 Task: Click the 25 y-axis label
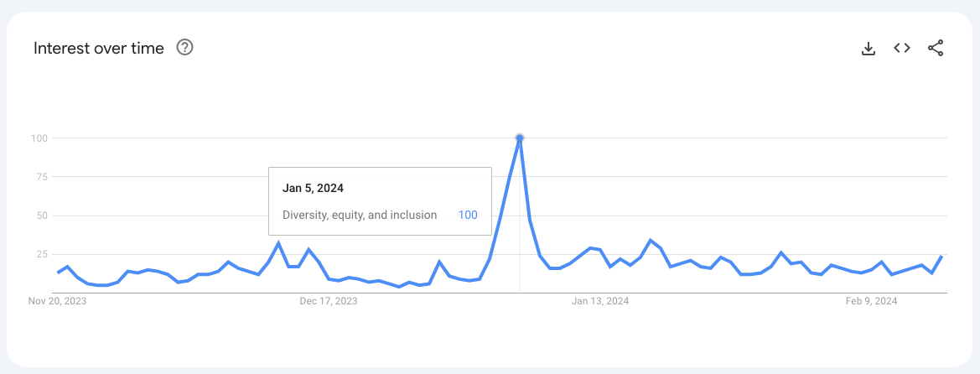pos(41,254)
